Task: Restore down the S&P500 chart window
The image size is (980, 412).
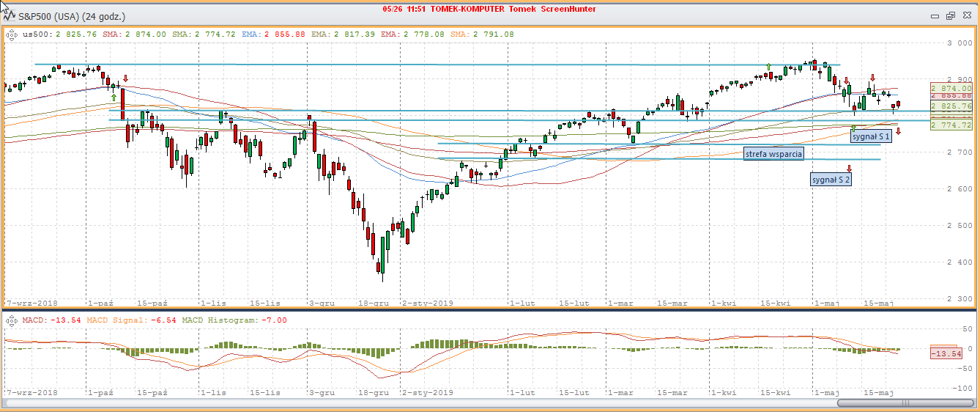Action: (x=951, y=15)
